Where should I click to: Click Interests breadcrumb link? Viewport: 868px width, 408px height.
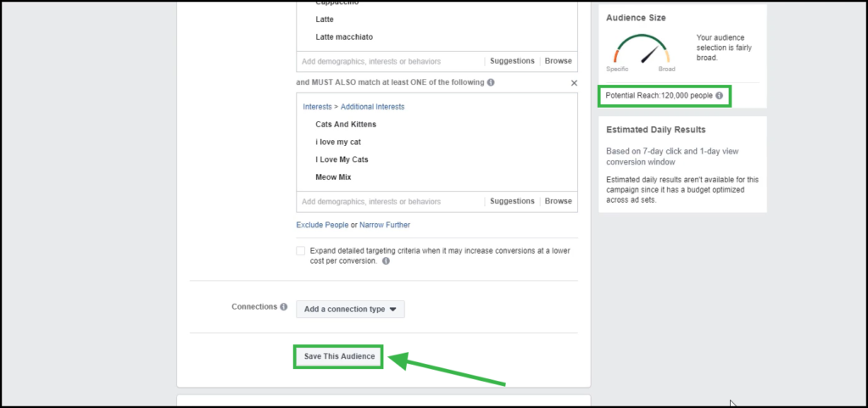tap(317, 107)
